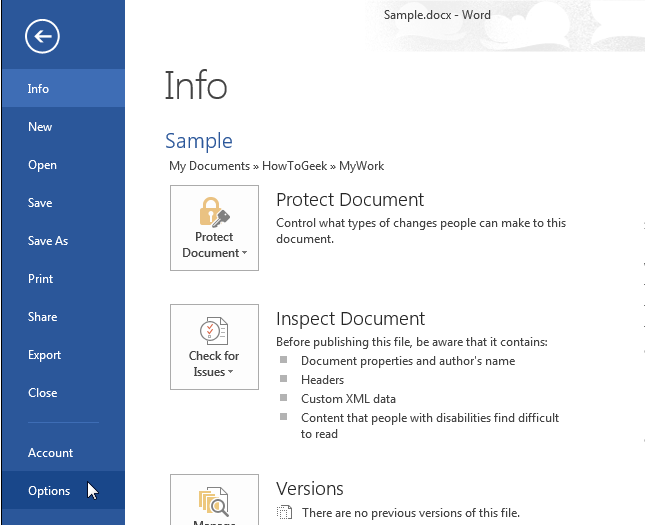This screenshot has height=525, width=645.
Task: Open the Account page
Action: tap(50, 453)
